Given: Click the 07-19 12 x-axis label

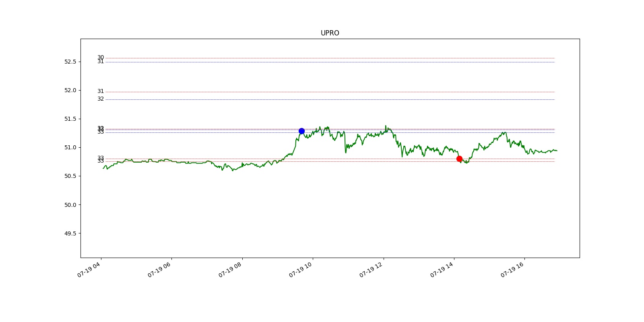Looking at the screenshot, I should point(372,270).
